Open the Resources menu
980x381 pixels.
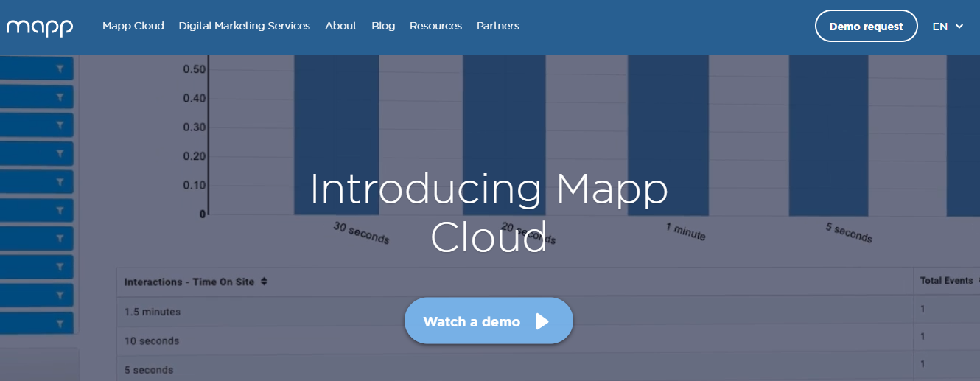pyautogui.click(x=435, y=26)
